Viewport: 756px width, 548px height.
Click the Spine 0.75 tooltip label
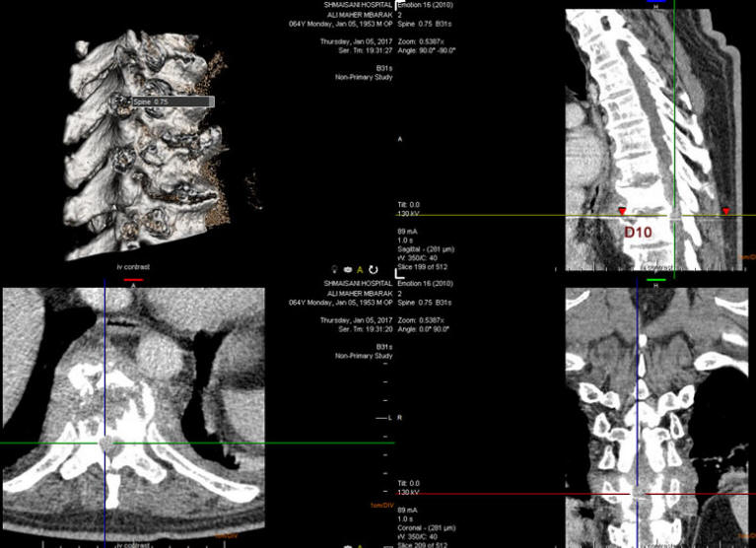click(x=173, y=102)
